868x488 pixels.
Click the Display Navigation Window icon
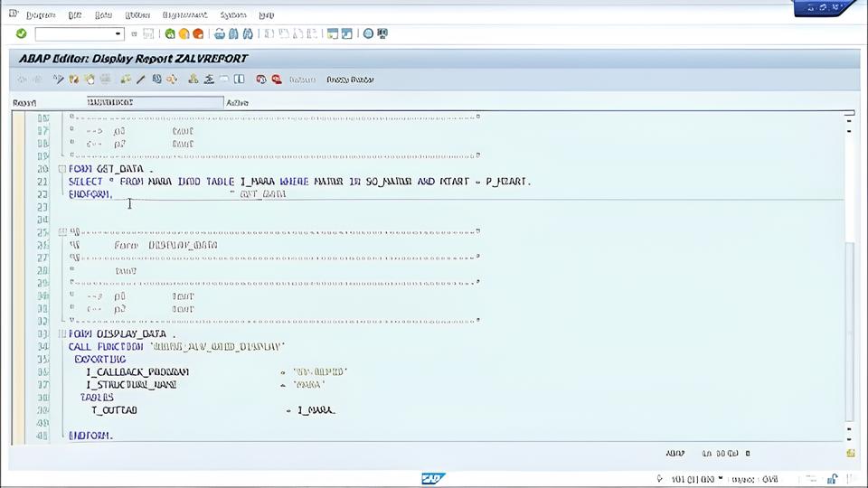[209, 80]
